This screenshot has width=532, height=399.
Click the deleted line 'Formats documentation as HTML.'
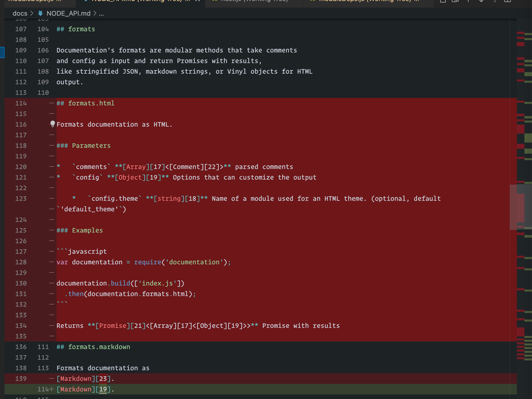coord(114,124)
